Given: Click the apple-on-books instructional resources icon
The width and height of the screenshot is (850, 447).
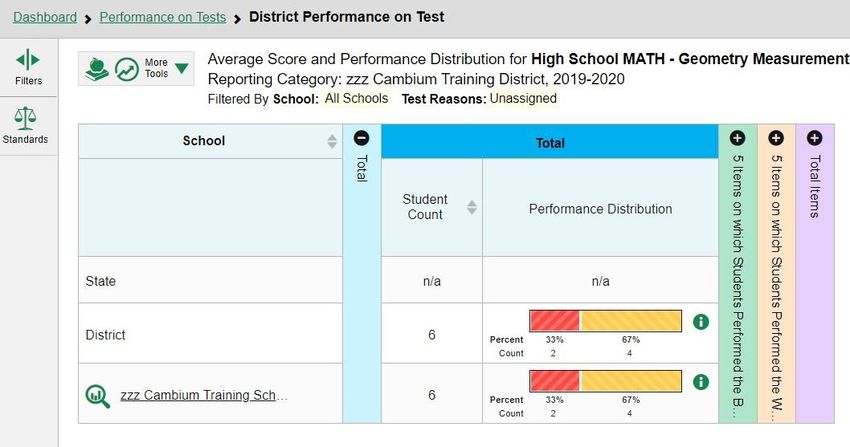Looking at the screenshot, I should (x=97, y=69).
